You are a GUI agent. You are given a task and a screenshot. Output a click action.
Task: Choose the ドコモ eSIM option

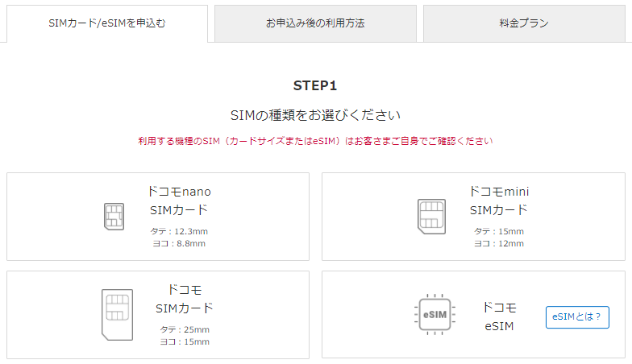point(473,314)
